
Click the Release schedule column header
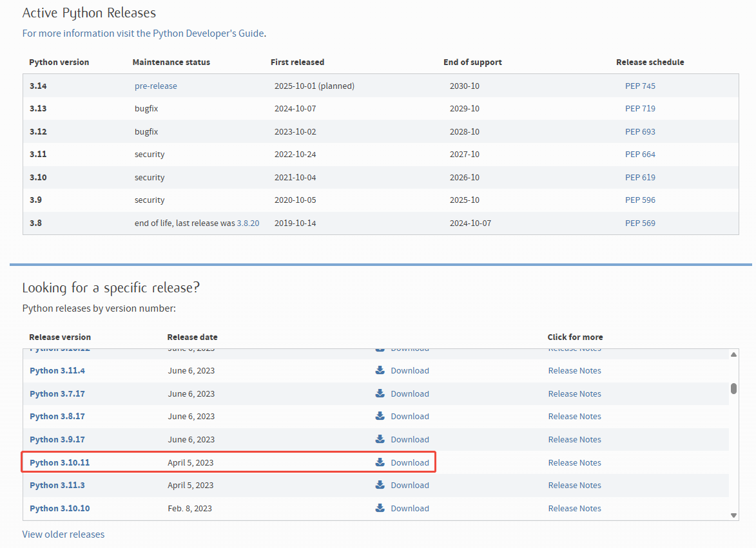point(650,62)
